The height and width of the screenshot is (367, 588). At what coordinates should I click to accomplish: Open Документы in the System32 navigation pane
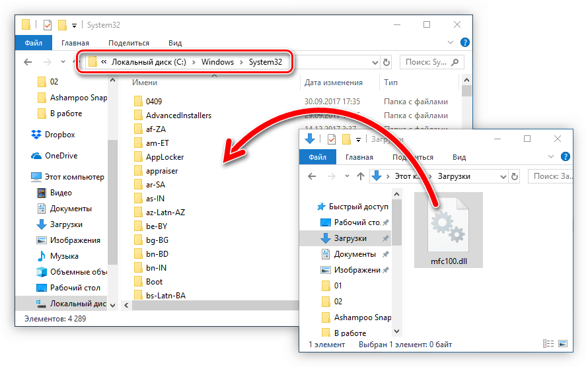64,208
